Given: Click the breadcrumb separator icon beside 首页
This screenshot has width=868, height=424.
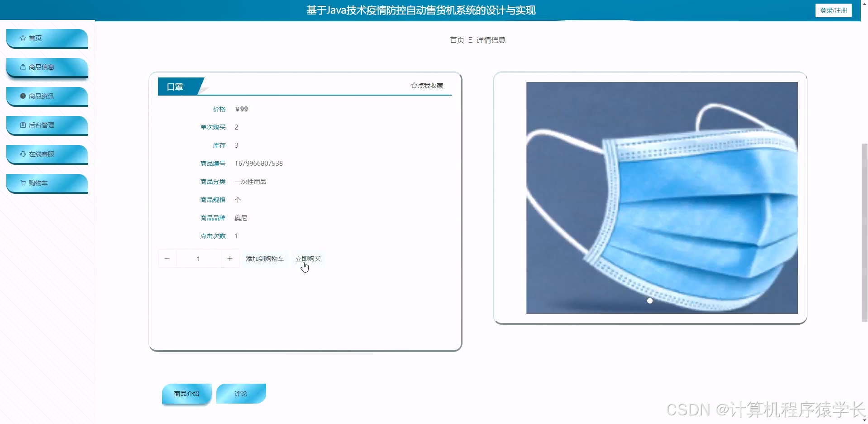Looking at the screenshot, I should coord(470,40).
